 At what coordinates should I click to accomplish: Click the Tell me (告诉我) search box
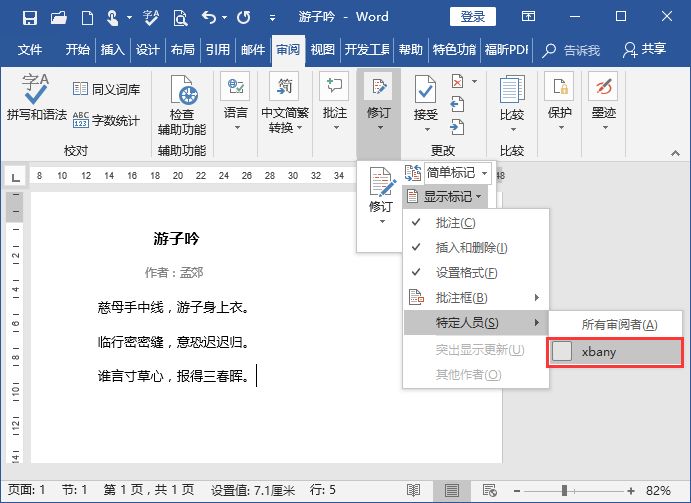click(x=572, y=50)
